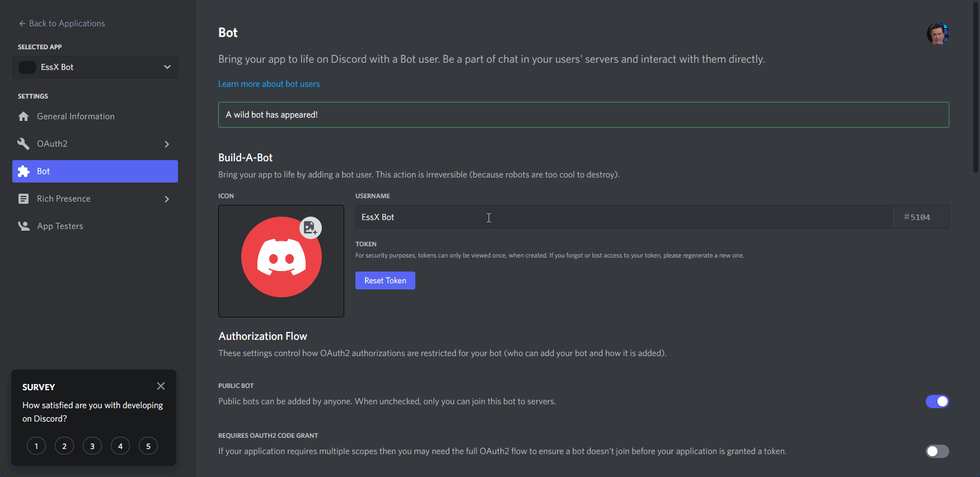Open General Information via the home icon
The image size is (980, 477).
(24, 116)
